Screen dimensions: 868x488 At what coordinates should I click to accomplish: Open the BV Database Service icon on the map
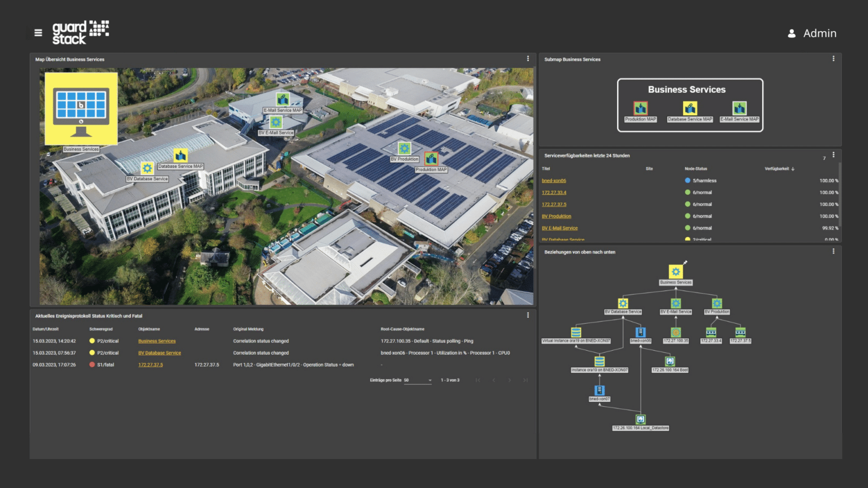(147, 168)
